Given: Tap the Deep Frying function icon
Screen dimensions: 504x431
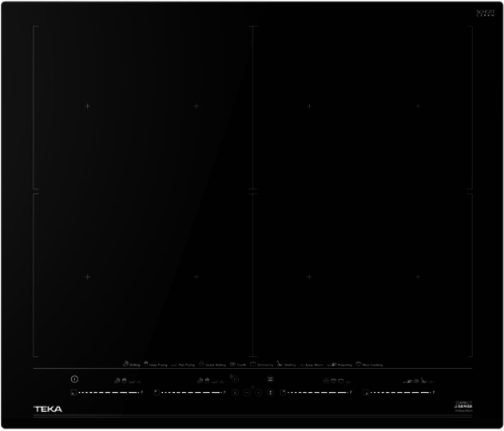Looking at the screenshot, I should 147,364.
